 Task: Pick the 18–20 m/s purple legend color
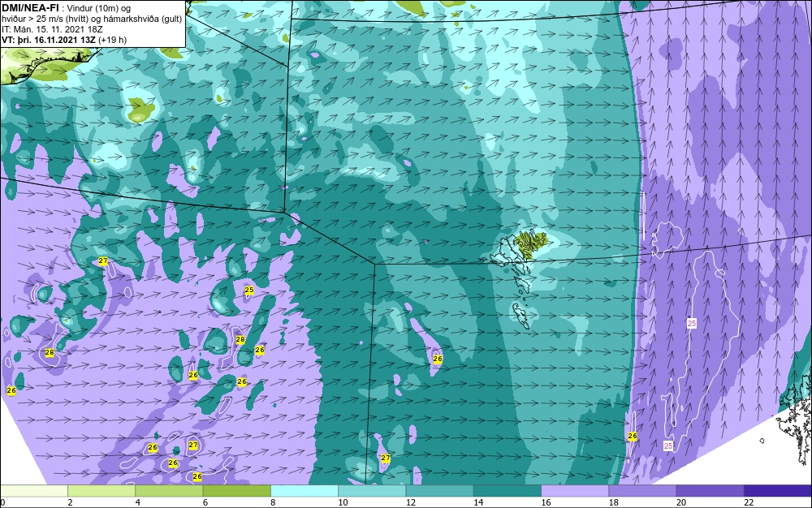click(x=642, y=490)
